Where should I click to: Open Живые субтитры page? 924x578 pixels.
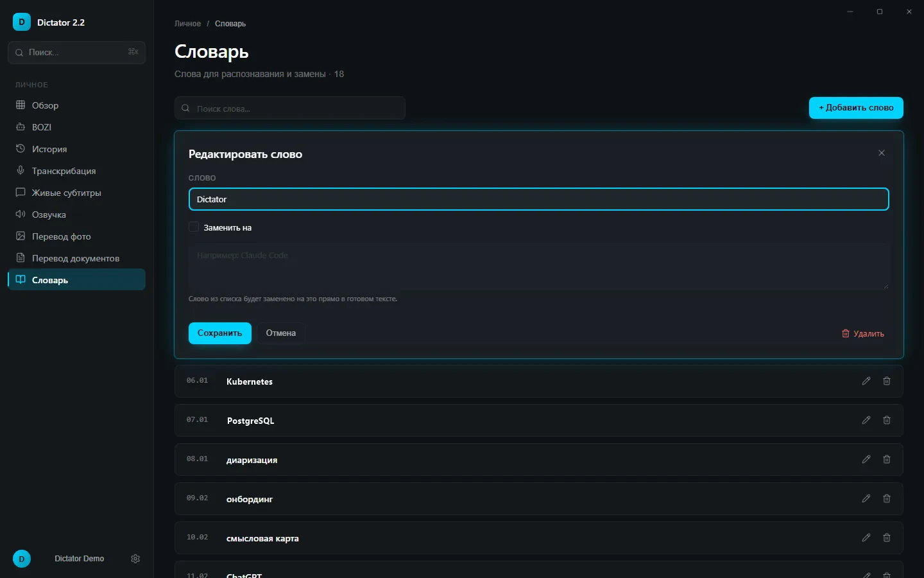point(76,193)
